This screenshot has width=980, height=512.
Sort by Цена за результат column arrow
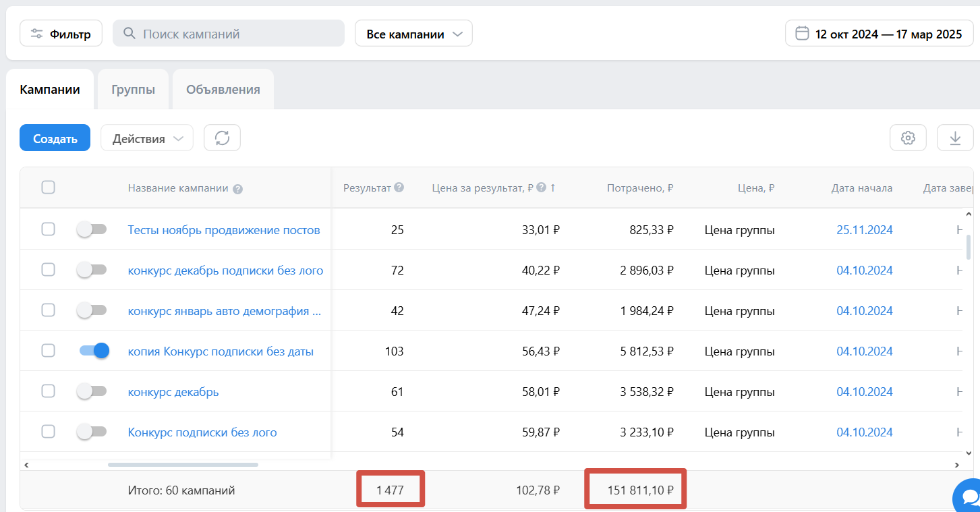tap(553, 188)
